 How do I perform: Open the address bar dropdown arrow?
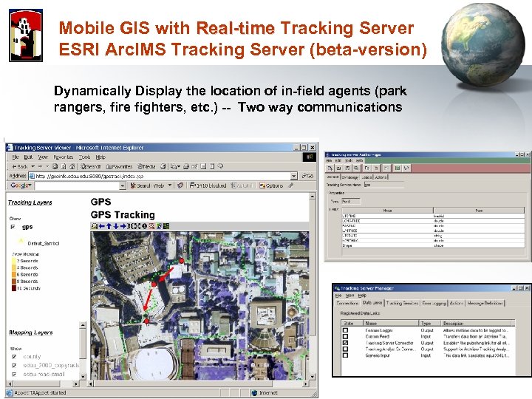[294, 176]
